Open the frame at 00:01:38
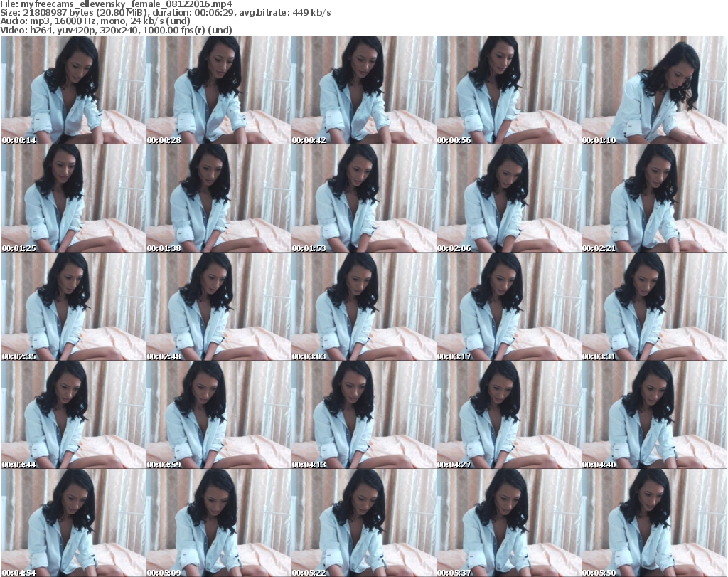Image resolution: width=728 pixels, height=577 pixels. click(x=219, y=198)
